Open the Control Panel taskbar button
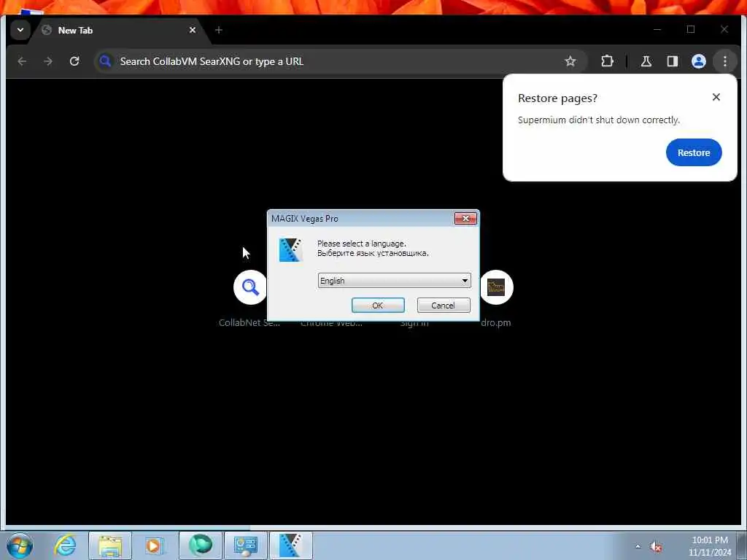This screenshot has width=747, height=560. [245, 545]
